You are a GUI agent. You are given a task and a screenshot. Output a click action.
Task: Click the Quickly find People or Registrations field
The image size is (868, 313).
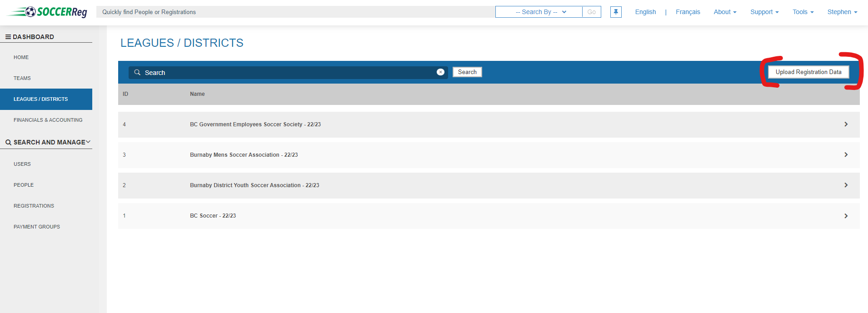295,12
